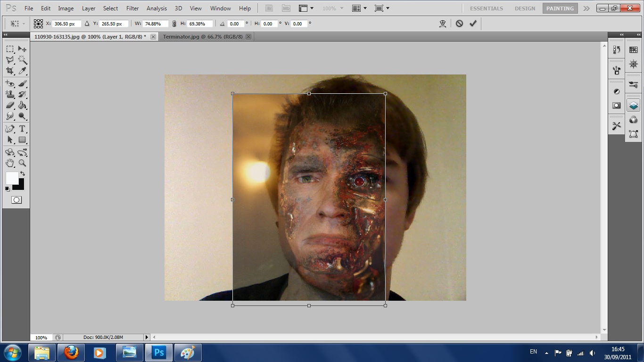
Task: Swap foreground and background colors
Action: click(22, 174)
